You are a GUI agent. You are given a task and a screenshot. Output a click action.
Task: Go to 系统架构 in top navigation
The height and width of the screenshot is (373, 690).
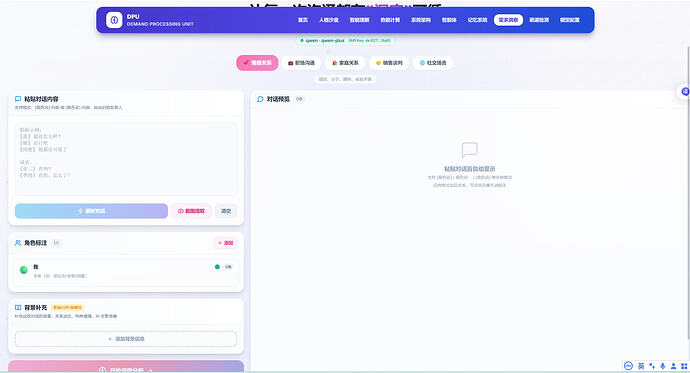pyautogui.click(x=421, y=20)
